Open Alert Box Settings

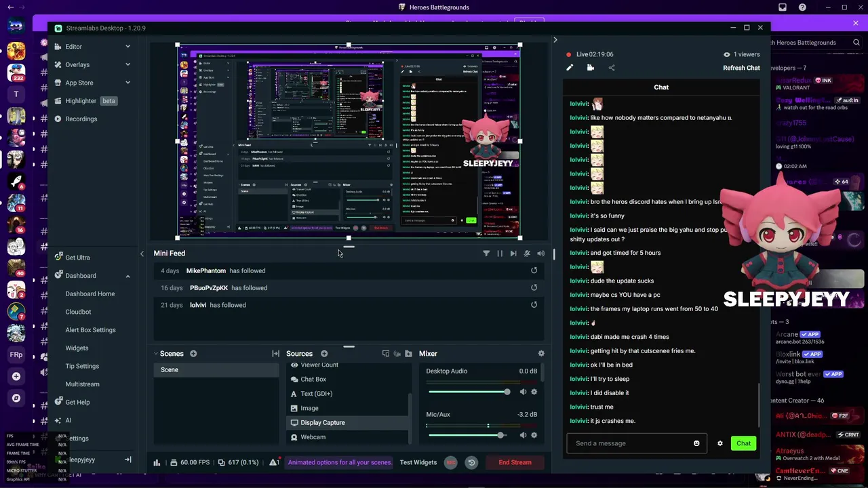coord(90,330)
